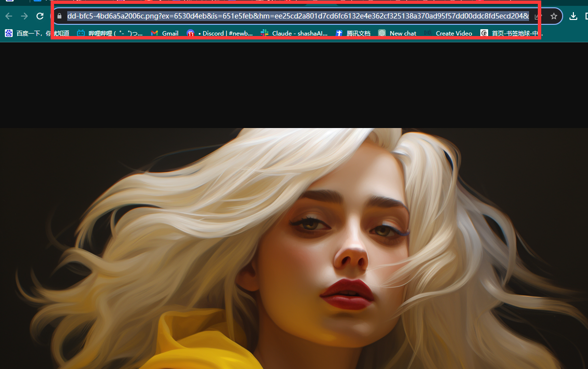Open the Claude - shashaAI bookmark

click(294, 33)
